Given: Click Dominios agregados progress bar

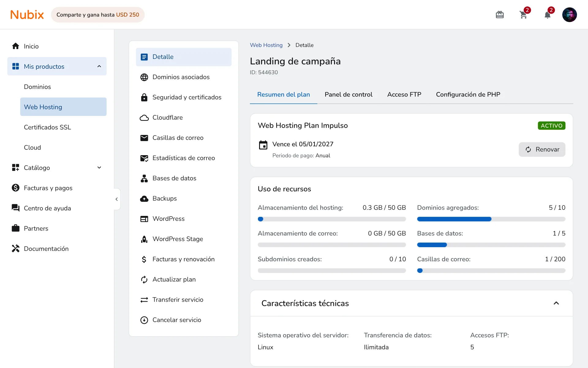Looking at the screenshot, I should point(491,219).
